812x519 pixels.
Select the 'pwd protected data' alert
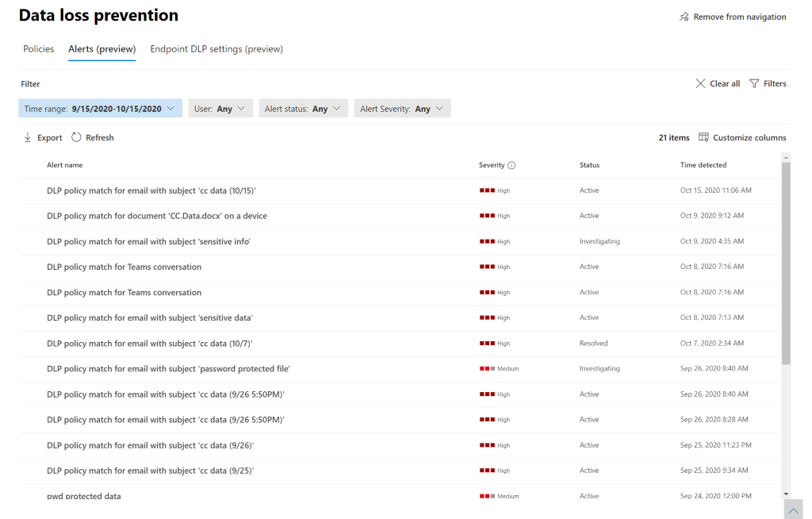tap(83, 496)
